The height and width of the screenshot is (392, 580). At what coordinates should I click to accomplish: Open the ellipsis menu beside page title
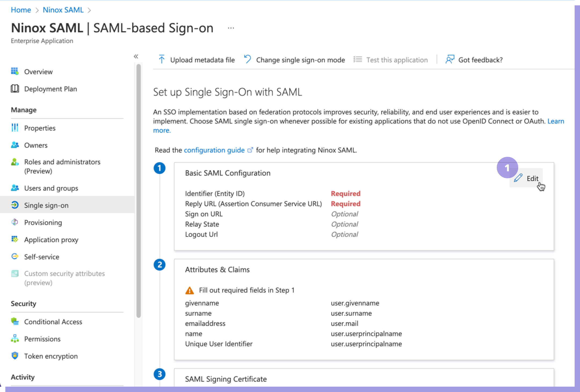pyautogui.click(x=231, y=28)
